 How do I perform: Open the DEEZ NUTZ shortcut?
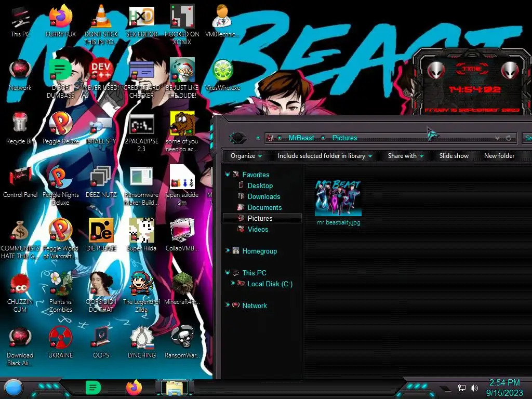point(101,182)
